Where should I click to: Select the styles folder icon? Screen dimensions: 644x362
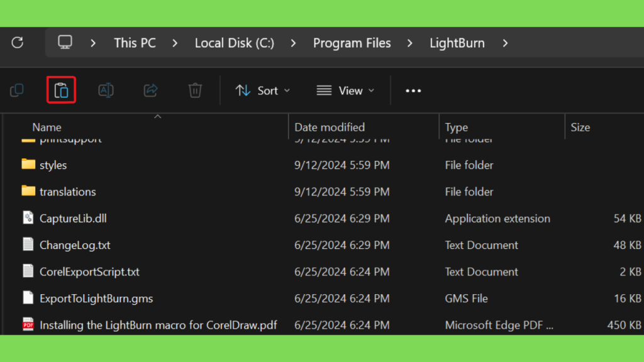coord(28,164)
